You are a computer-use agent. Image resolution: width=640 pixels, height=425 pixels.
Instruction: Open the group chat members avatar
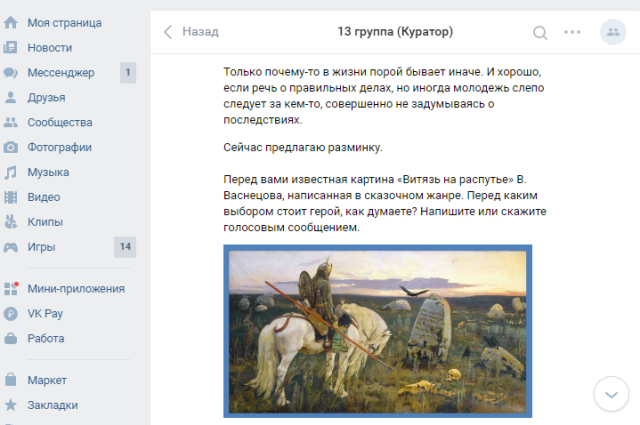(x=613, y=32)
